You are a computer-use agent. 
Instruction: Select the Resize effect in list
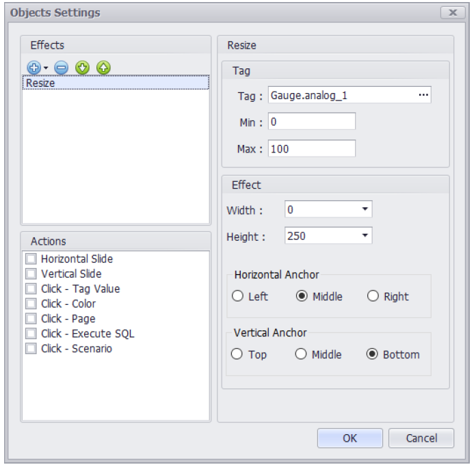(116, 83)
